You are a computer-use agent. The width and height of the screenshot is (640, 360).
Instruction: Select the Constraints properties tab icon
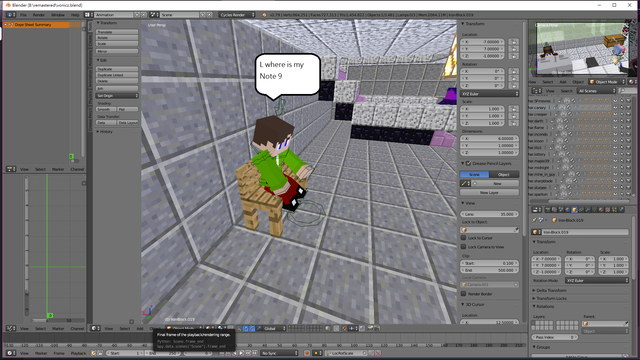click(x=581, y=210)
